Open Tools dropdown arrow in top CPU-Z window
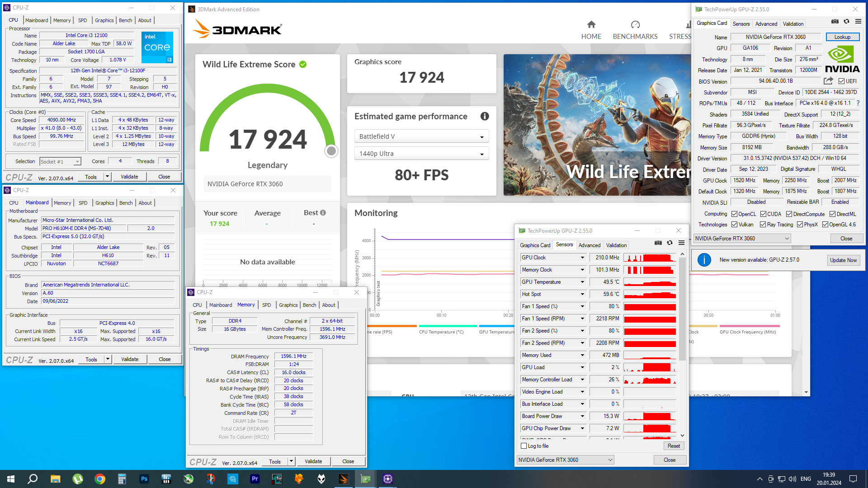 108,177
